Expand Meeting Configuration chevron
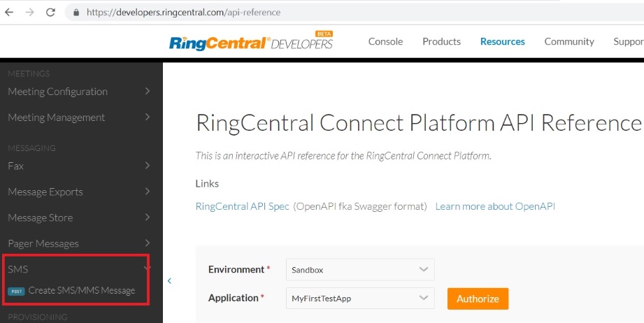 click(148, 91)
